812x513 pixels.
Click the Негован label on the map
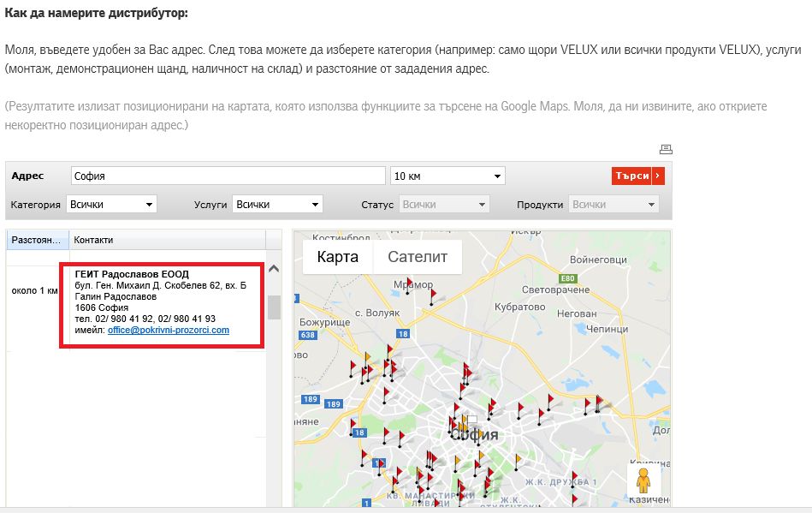pyautogui.click(x=577, y=313)
